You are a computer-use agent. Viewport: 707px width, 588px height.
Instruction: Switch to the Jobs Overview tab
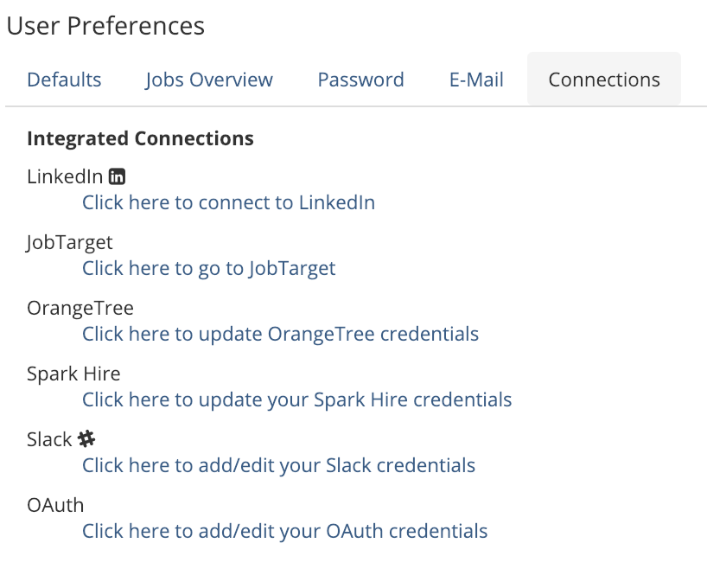click(209, 80)
